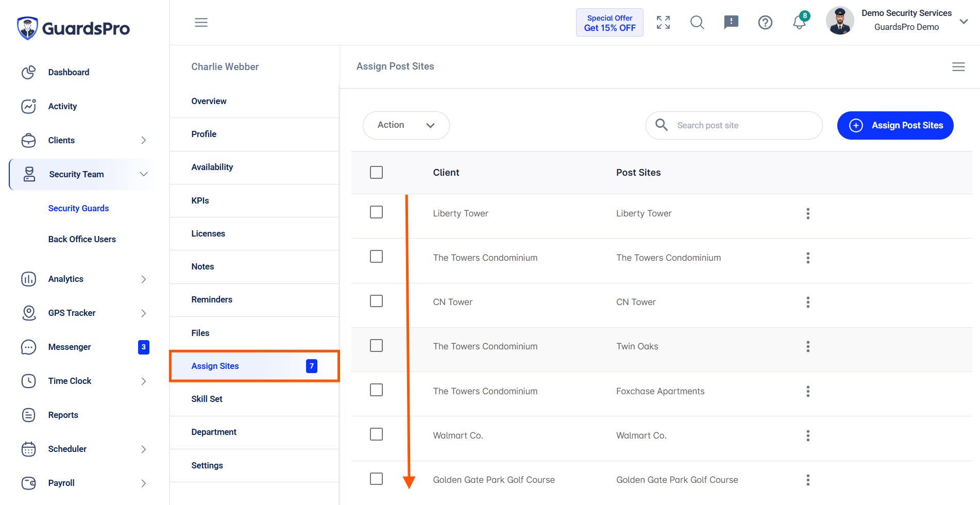Select the Twin Oaks row checkbox

click(x=377, y=345)
